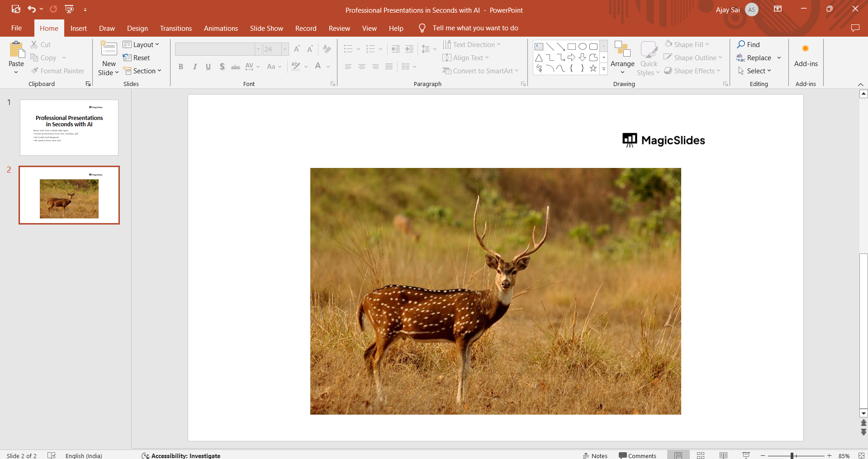Screen dimensions: 868x459
Task: Open the Design ribbon tab
Action: point(137,28)
